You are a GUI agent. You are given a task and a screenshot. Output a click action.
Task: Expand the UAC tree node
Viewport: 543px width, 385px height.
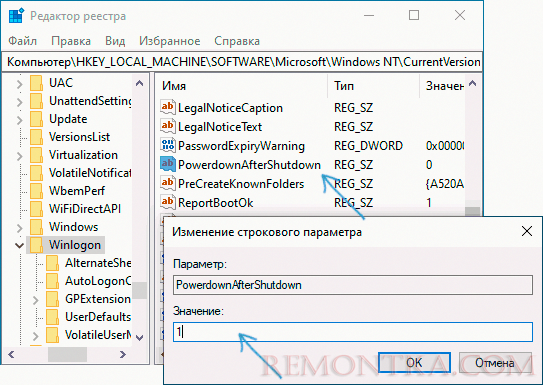(x=20, y=84)
